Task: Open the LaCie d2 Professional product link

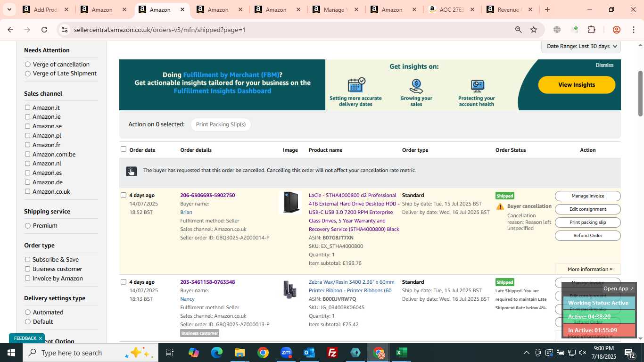Action: pos(354,212)
